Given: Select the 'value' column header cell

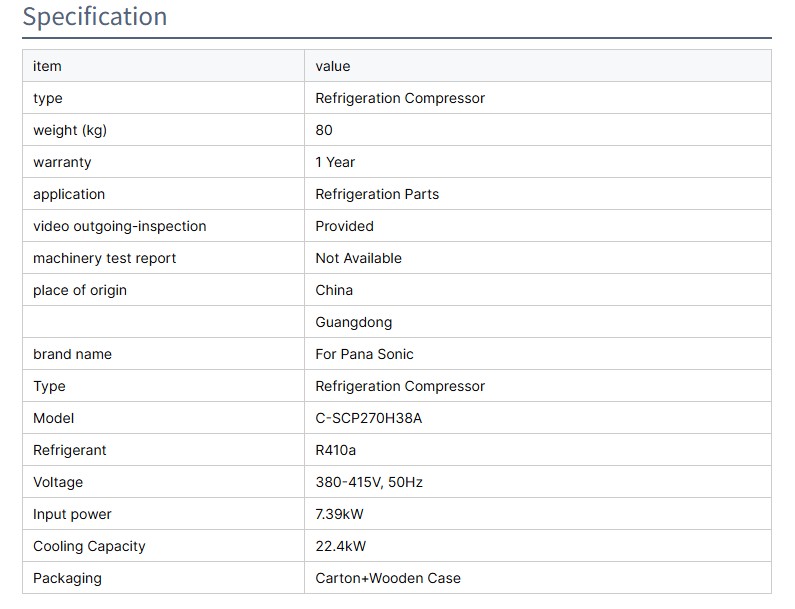Looking at the screenshot, I should tap(333, 66).
